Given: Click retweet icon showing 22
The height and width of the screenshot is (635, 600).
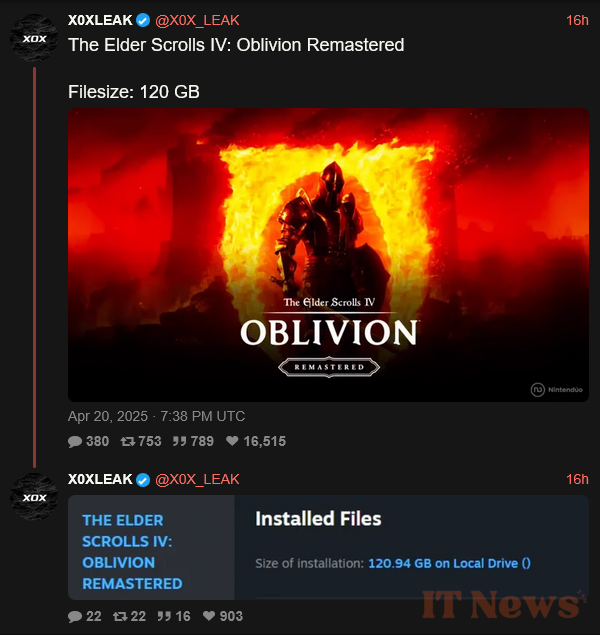Looking at the screenshot, I should pos(120,616).
